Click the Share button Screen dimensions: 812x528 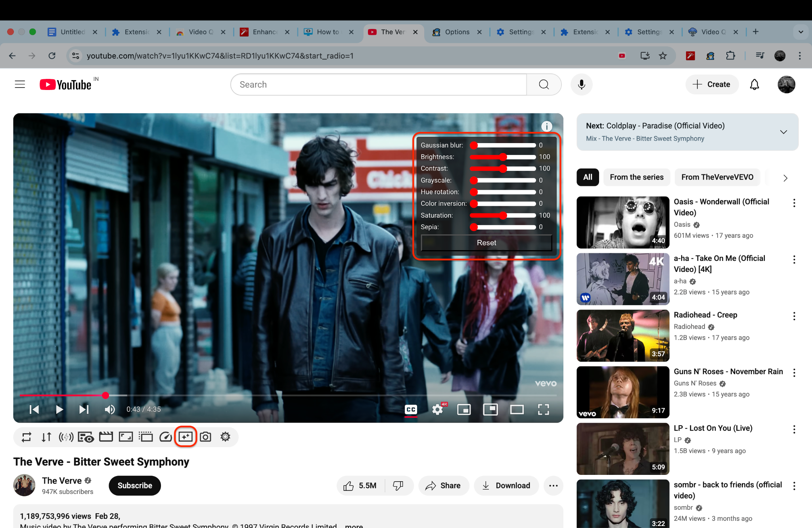[443, 486]
